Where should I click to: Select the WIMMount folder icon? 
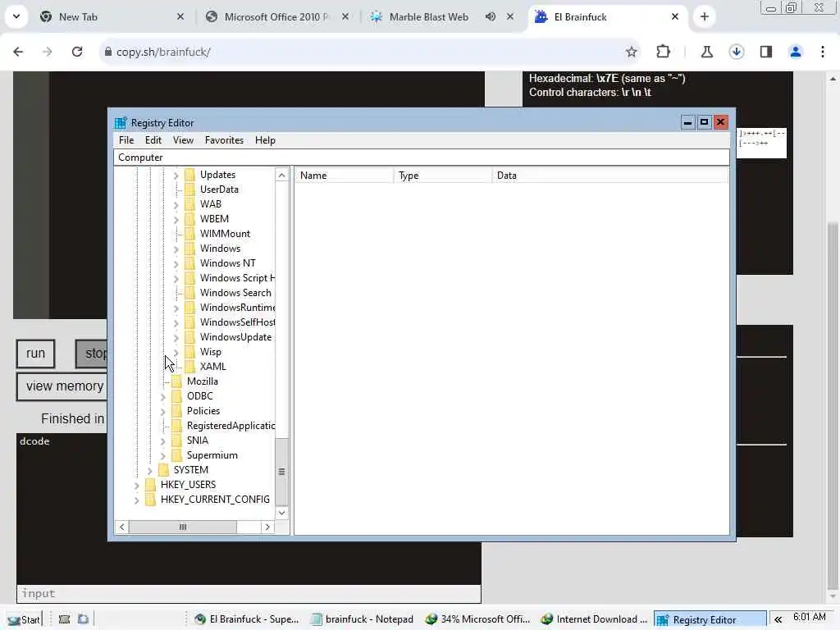point(189,234)
